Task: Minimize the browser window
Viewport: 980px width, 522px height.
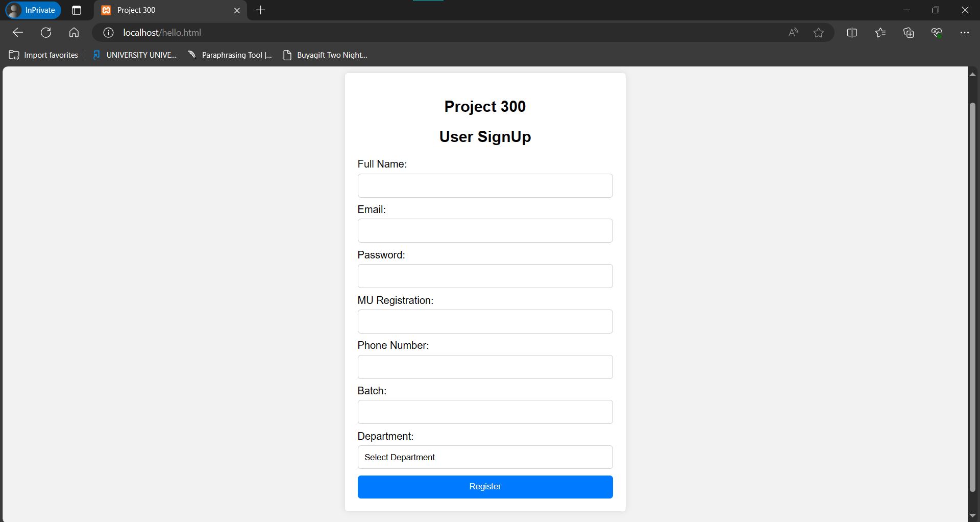Action: (906, 10)
